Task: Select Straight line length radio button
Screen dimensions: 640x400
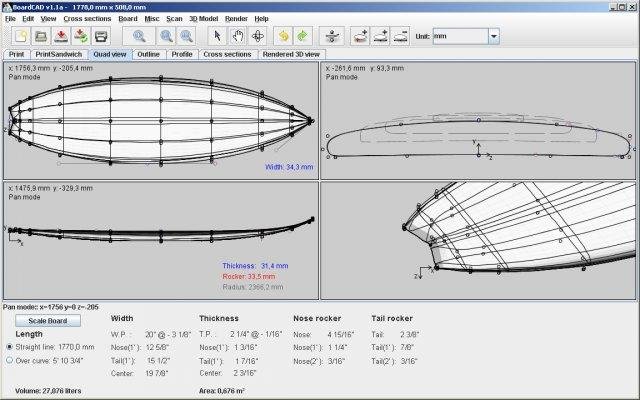Action: pyautogui.click(x=9, y=347)
